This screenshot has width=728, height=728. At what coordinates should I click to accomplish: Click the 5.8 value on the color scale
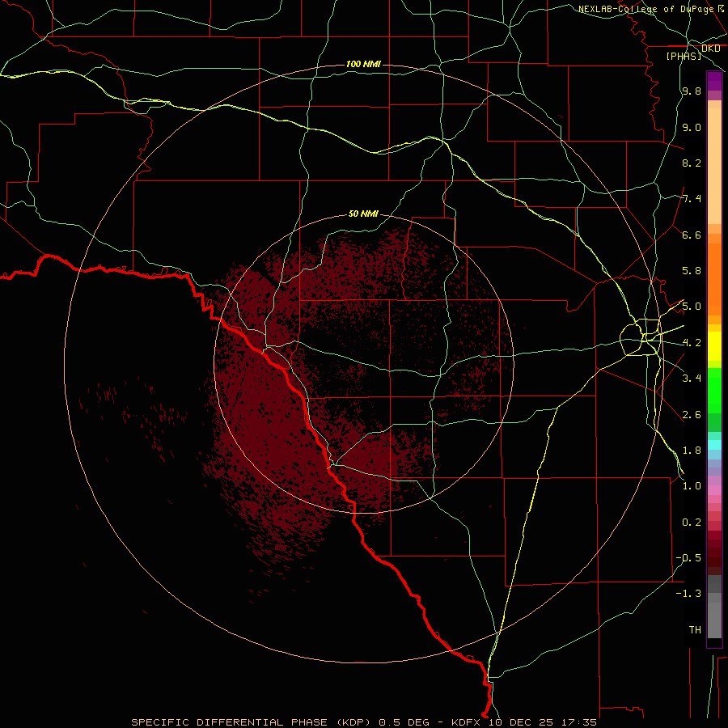coord(692,271)
